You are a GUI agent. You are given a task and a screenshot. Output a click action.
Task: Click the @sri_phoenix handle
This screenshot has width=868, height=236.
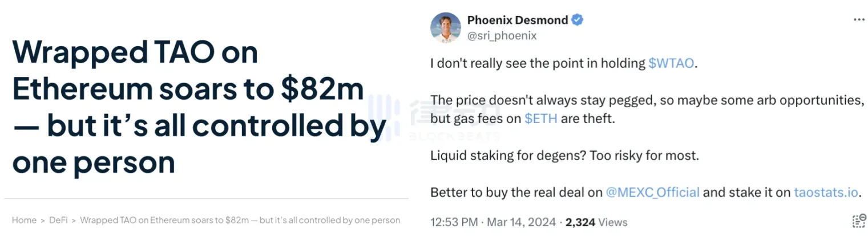tap(502, 35)
